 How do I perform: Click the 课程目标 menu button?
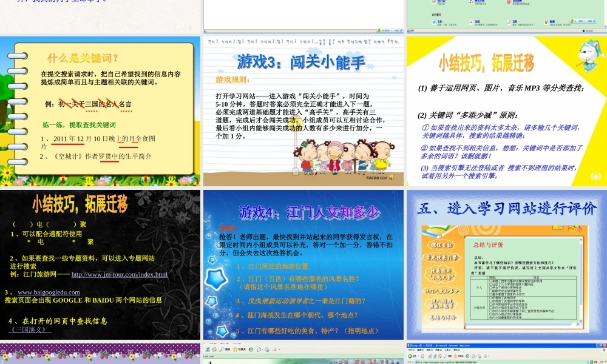pos(442,245)
